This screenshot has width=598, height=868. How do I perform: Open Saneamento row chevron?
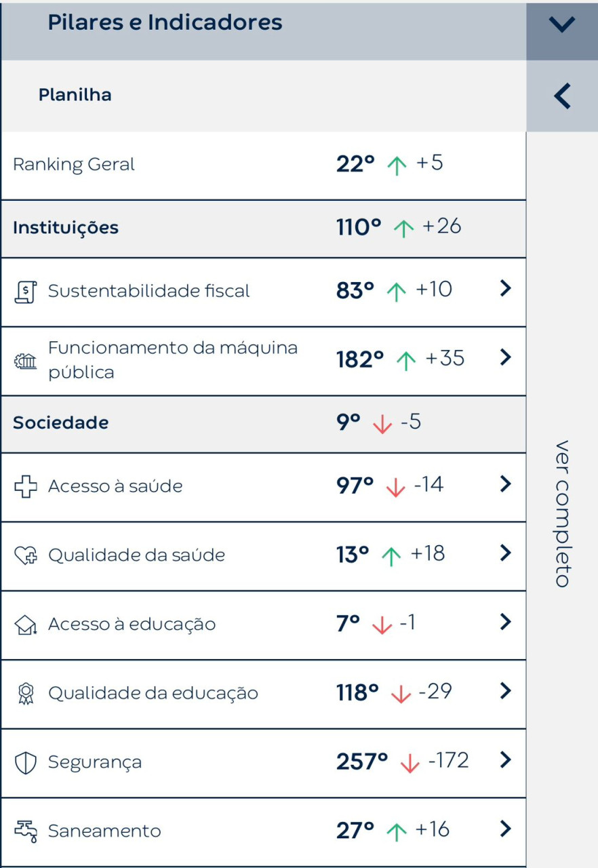(x=505, y=828)
